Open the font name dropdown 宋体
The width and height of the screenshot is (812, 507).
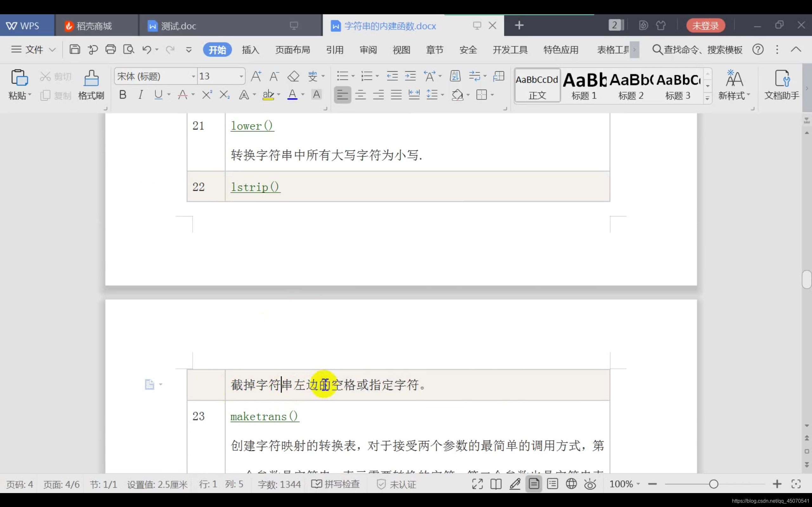pyautogui.click(x=193, y=76)
